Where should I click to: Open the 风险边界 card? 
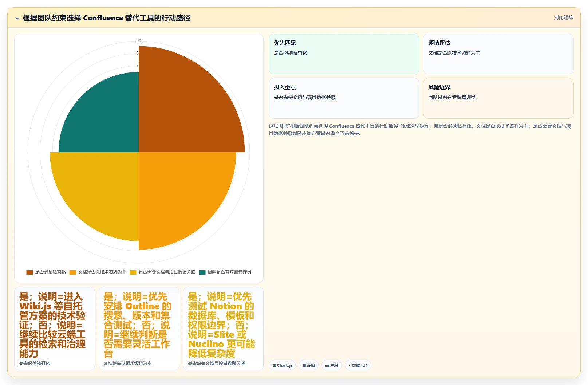tap(498, 98)
